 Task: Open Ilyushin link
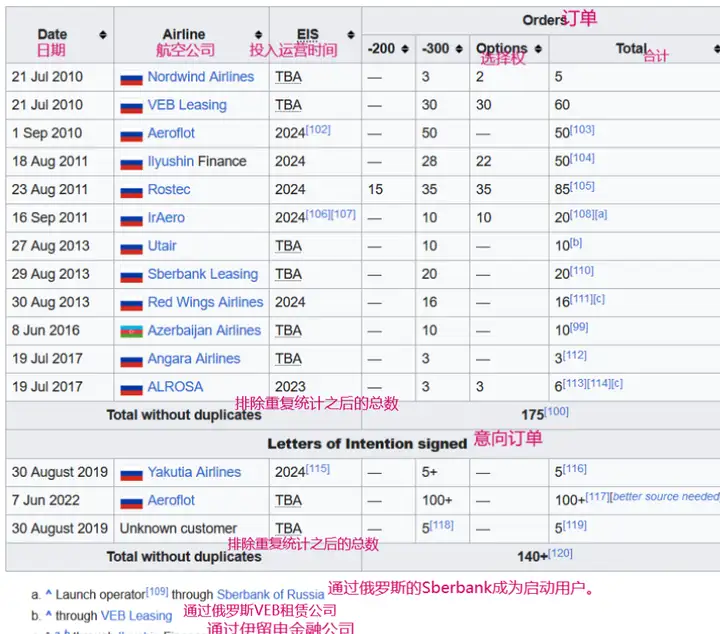point(170,161)
